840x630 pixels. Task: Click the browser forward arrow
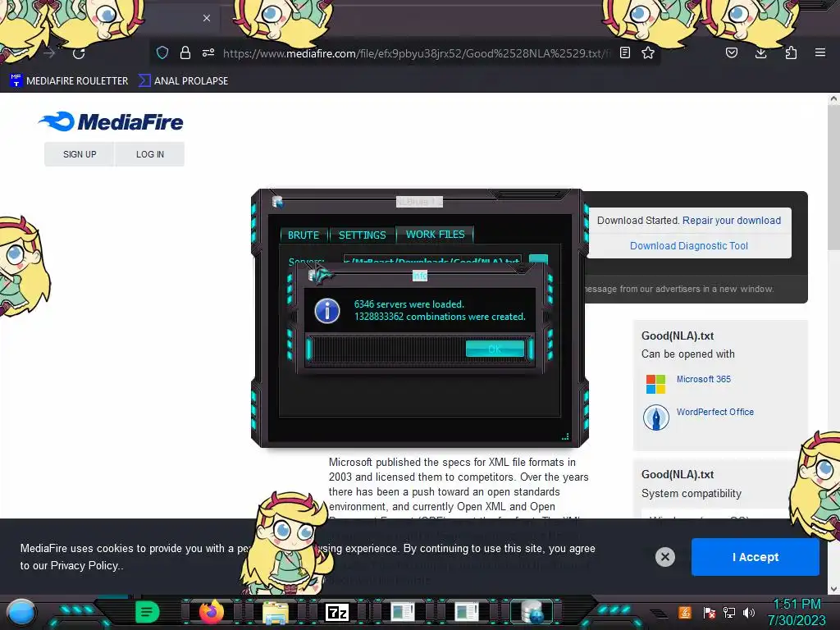point(49,53)
